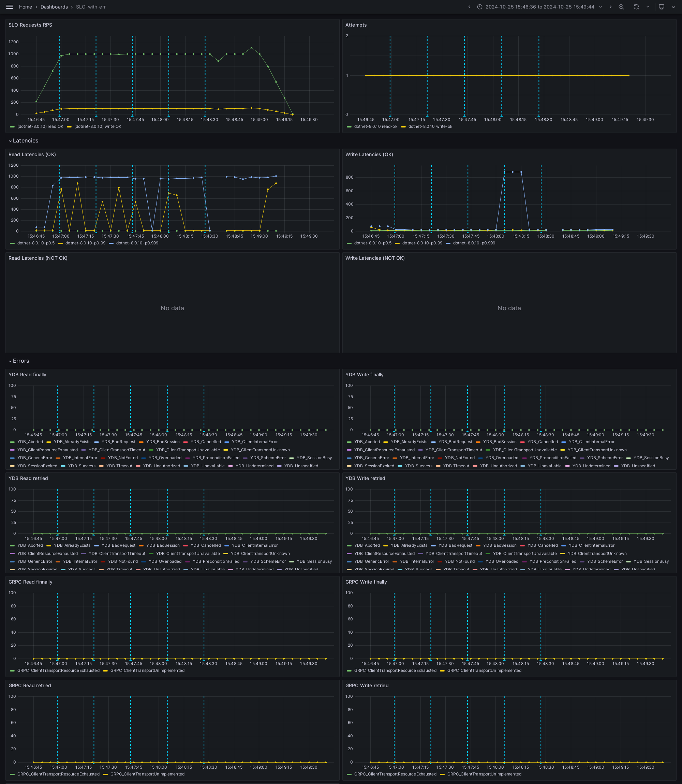The height and width of the screenshot is (784, 682).
Task: Refresh the dashboard with the refresh icon
Action: [636, 7]
